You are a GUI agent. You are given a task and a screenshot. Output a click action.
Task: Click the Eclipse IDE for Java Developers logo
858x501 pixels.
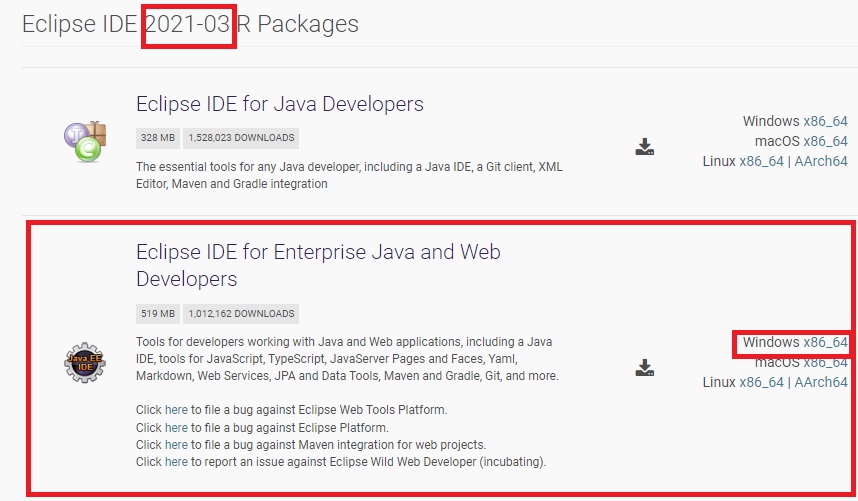tap(85, 142)
